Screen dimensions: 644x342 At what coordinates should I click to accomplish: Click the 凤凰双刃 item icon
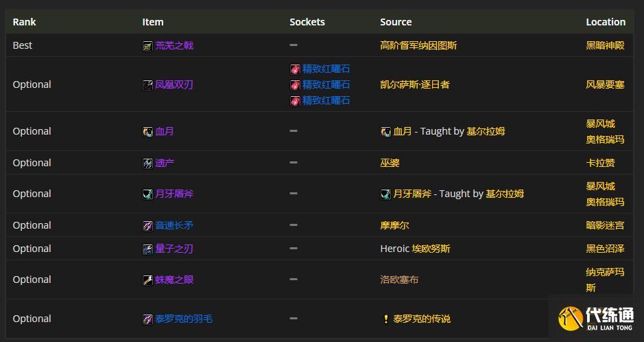coord(147,85)
